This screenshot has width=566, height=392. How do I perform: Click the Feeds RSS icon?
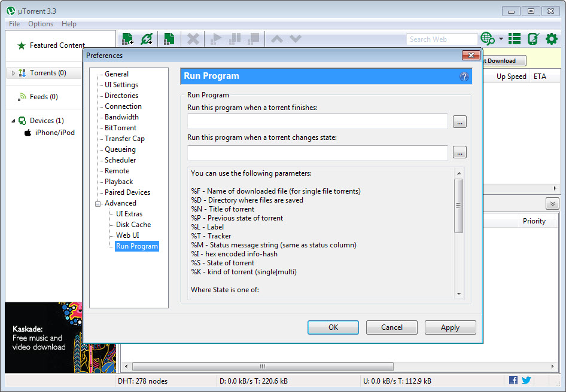pyautogui.click(x=22, y=97)
